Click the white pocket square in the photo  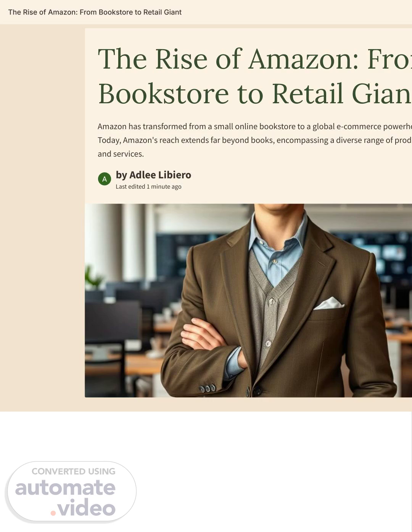[329, 303]
